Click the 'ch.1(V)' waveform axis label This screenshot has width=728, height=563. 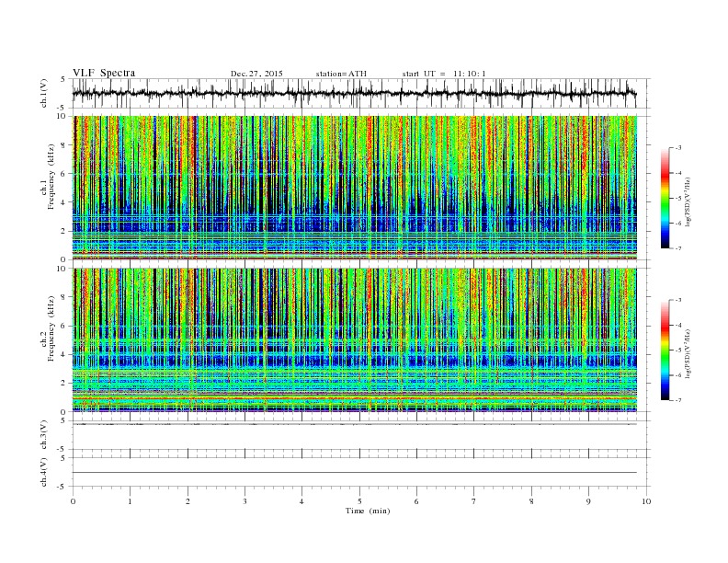point(44,93)
